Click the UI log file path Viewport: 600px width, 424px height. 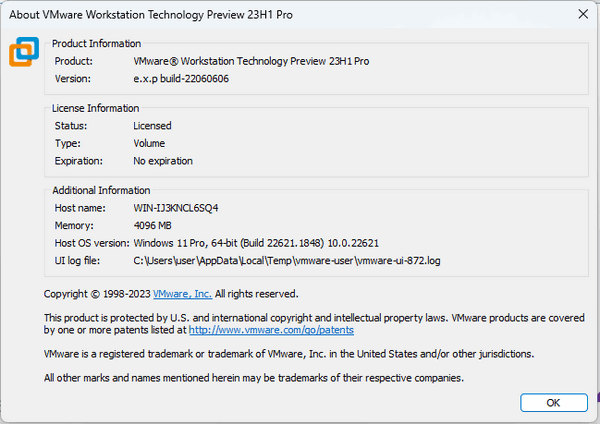point(287,260)
